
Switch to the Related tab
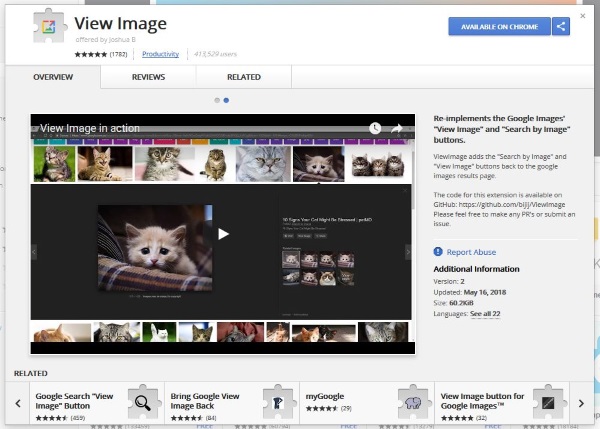click(244, 77)
